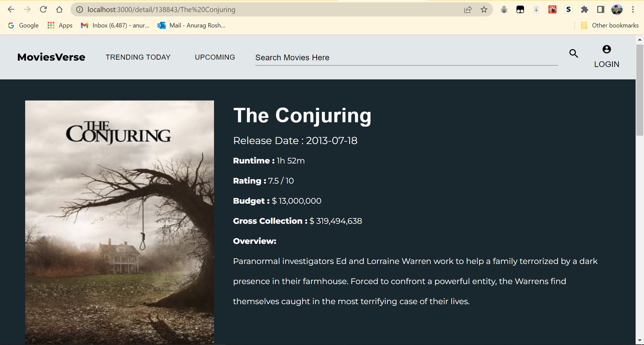
Task: Open the white document extension icon
Action: coord(536,10)
